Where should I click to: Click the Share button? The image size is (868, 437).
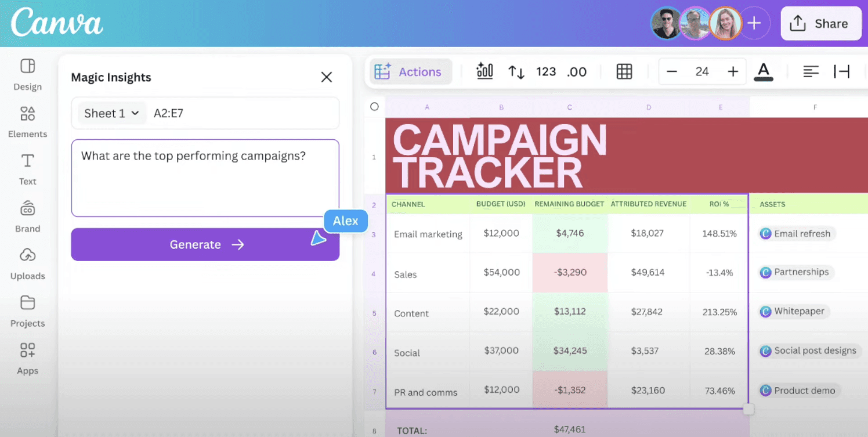[x=821, y=23]
